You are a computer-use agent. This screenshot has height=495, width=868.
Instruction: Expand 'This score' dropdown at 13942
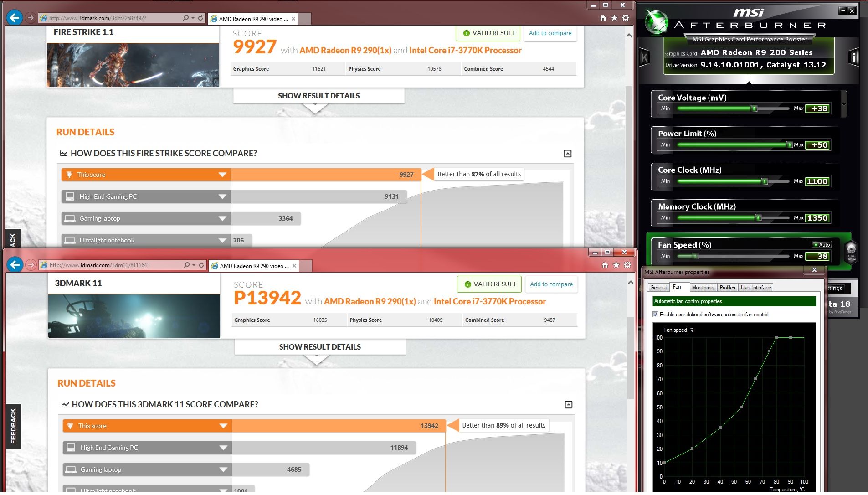223,426
